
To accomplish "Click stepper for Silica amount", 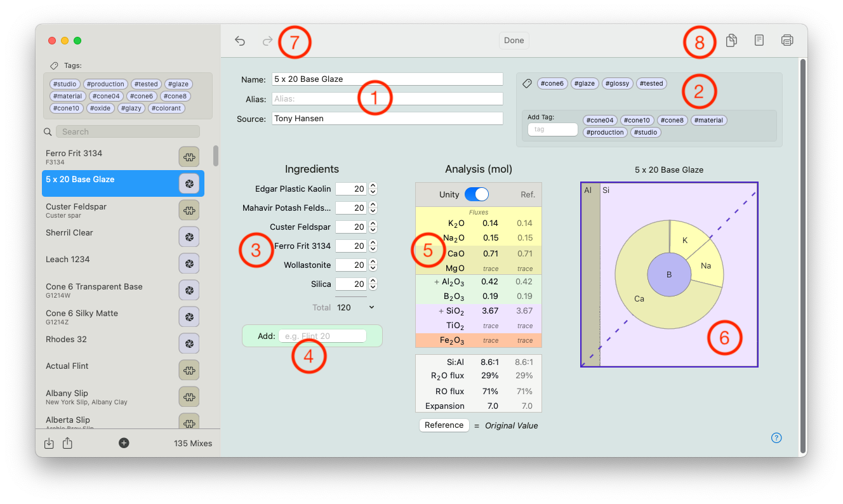I will [x=373, y=284].
